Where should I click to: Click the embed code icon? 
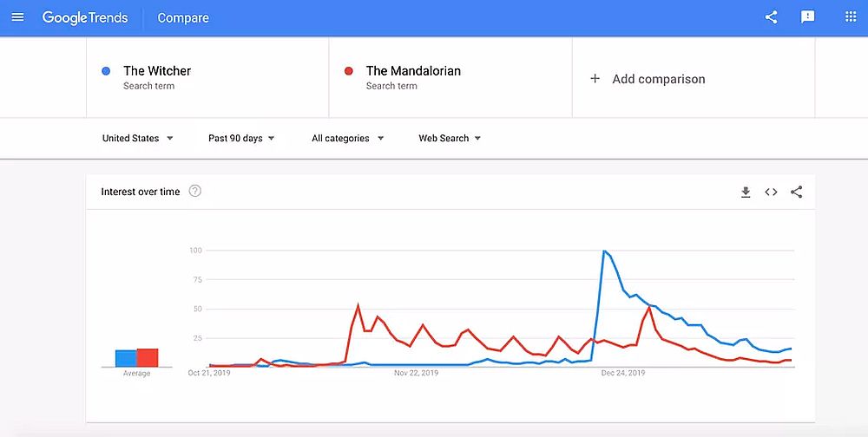click(x=771, y=192)
